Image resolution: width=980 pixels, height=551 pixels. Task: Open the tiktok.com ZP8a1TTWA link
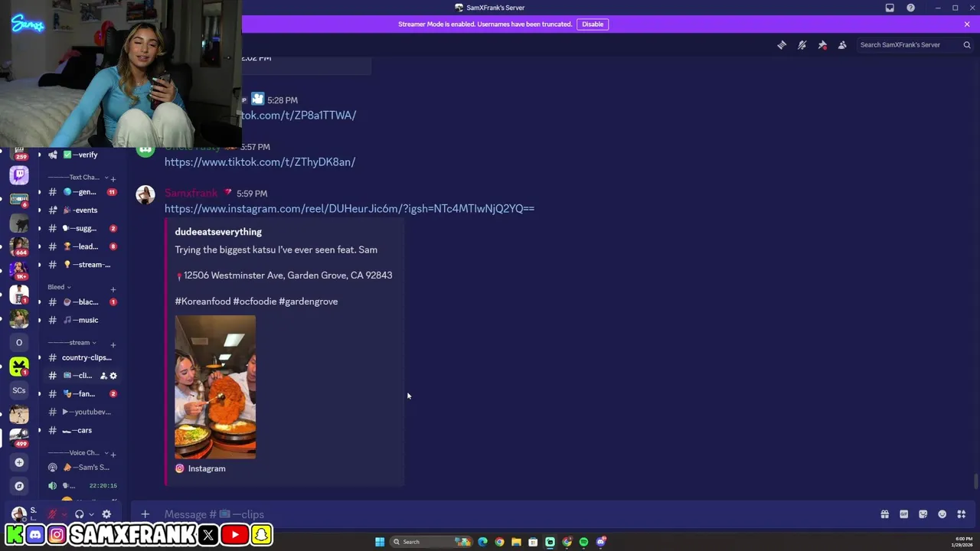pyautogui.click(x=299, y=116)
